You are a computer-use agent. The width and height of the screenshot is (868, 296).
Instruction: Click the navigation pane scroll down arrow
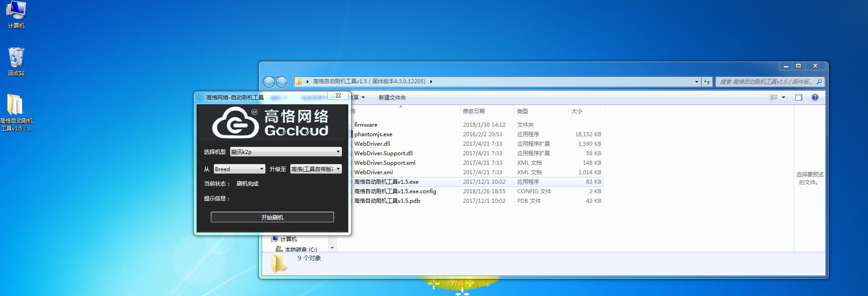pyautogui.click(x=332, y=248)
